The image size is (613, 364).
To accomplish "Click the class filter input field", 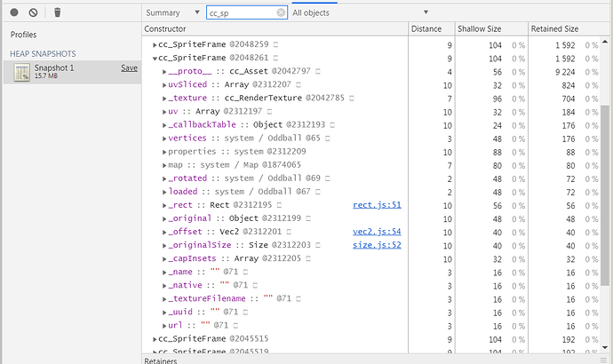I will (240, 13).
